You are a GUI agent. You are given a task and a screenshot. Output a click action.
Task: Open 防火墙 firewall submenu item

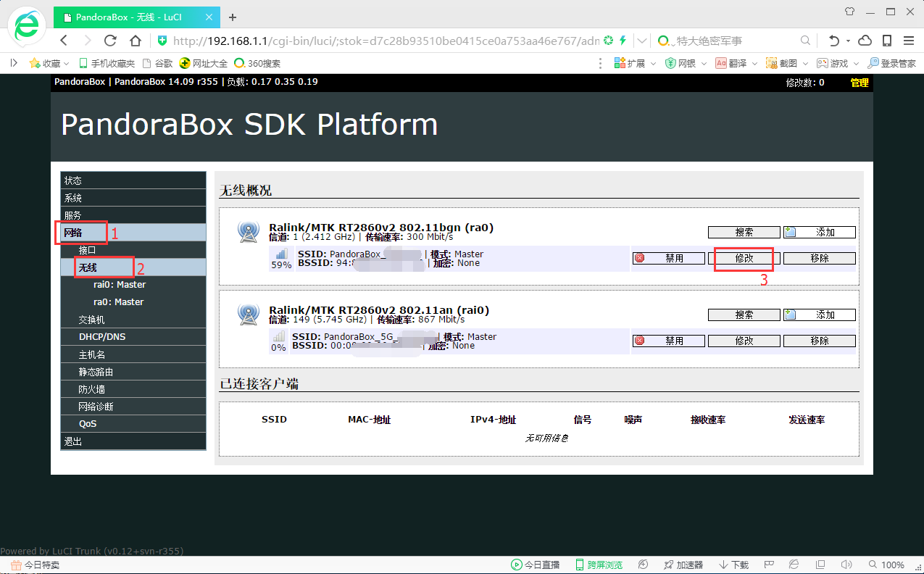pyautogui.click(x=133, y=389)
